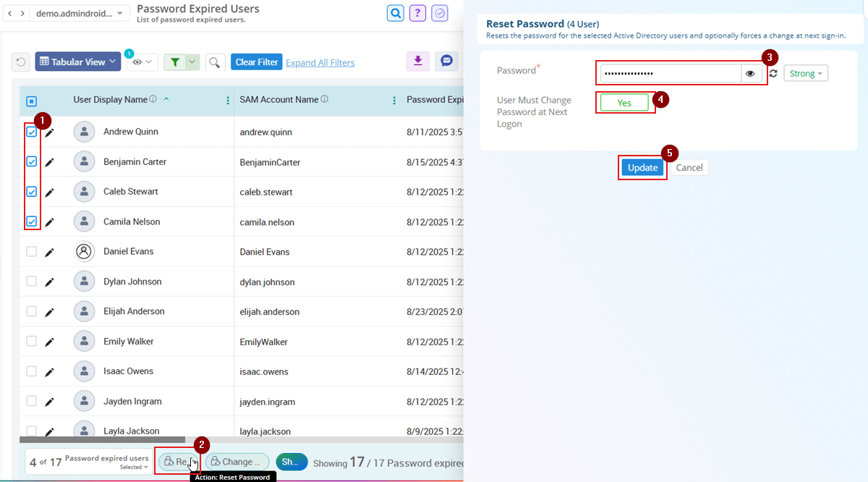Open the grid search magnifier icon
This screenshot has height=482, width=868.
(x=215, y=62)
